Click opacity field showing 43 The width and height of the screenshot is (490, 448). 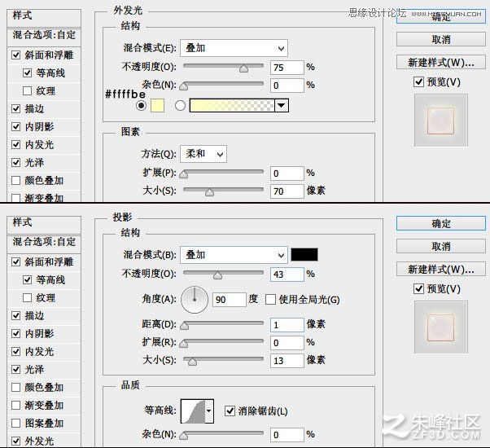pos(287,275)
